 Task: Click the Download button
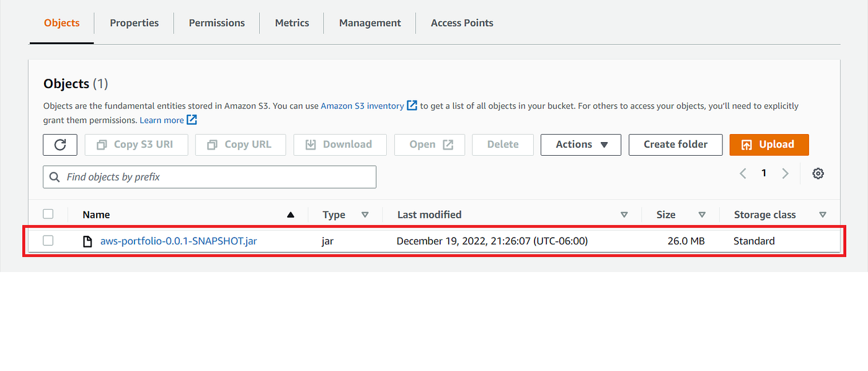tap(340, 145)
